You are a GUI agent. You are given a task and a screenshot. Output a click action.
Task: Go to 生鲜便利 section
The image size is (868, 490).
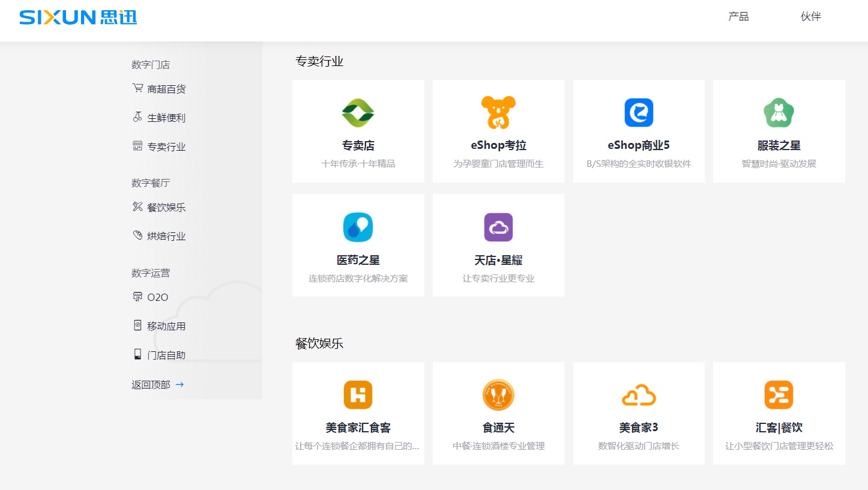pos(166,118)
